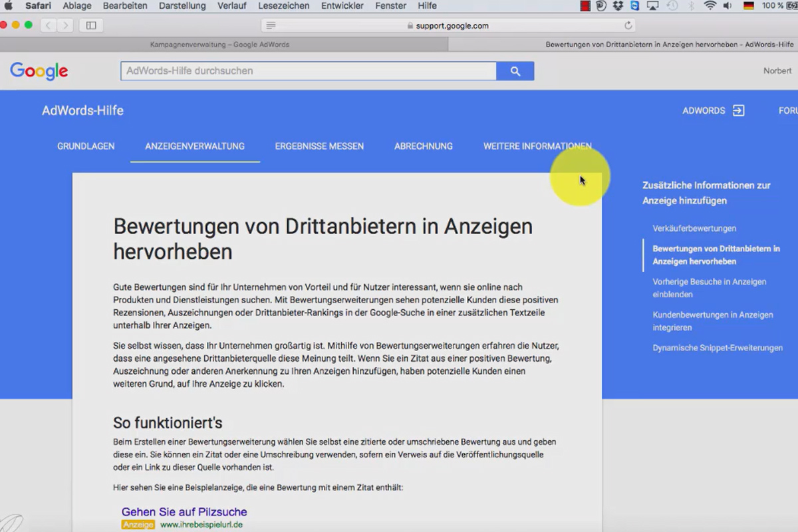This screenshot has width=798, height=532.
Task: Go forward with the Safari forward arrow
Action: pos(65,25)
